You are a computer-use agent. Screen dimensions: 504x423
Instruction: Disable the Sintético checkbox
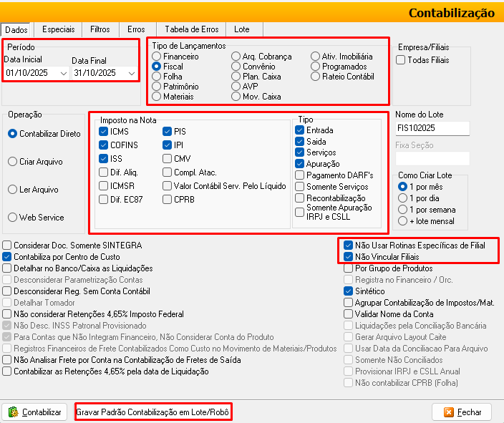click(x=348, y=291)
